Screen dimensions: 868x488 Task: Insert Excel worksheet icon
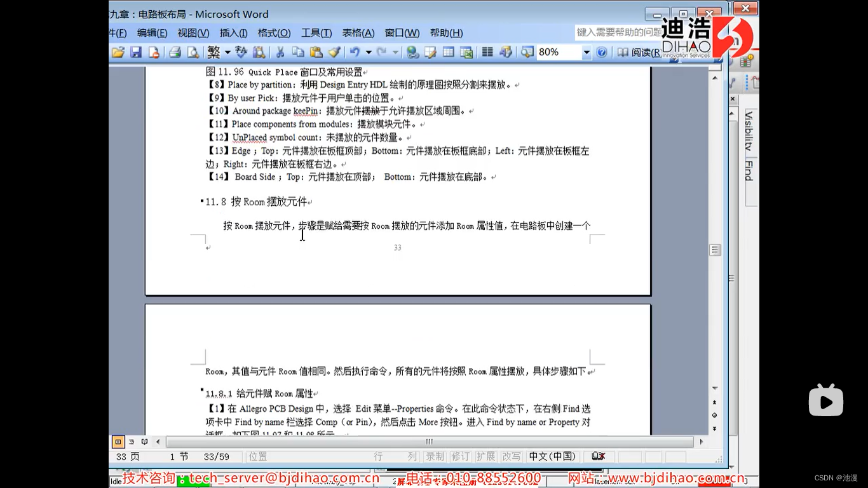coord(466,52)
